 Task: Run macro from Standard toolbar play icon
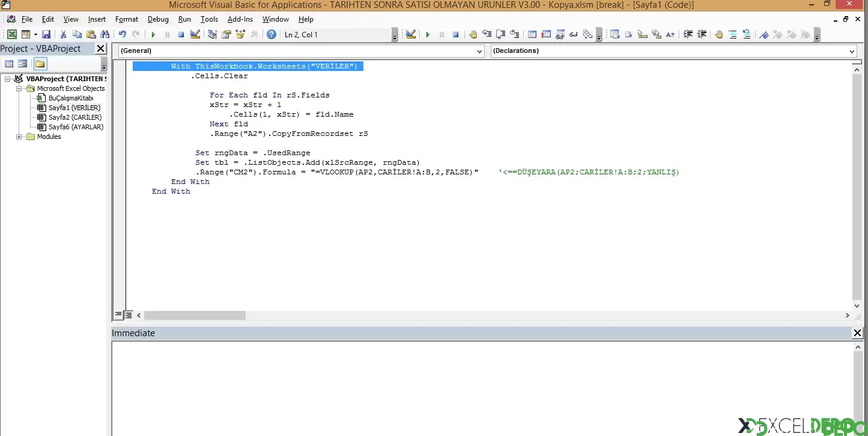tap(153, 35)
